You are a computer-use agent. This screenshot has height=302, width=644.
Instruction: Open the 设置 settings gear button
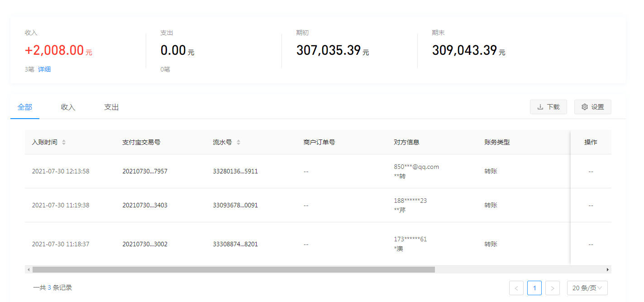tap(592, 107)
